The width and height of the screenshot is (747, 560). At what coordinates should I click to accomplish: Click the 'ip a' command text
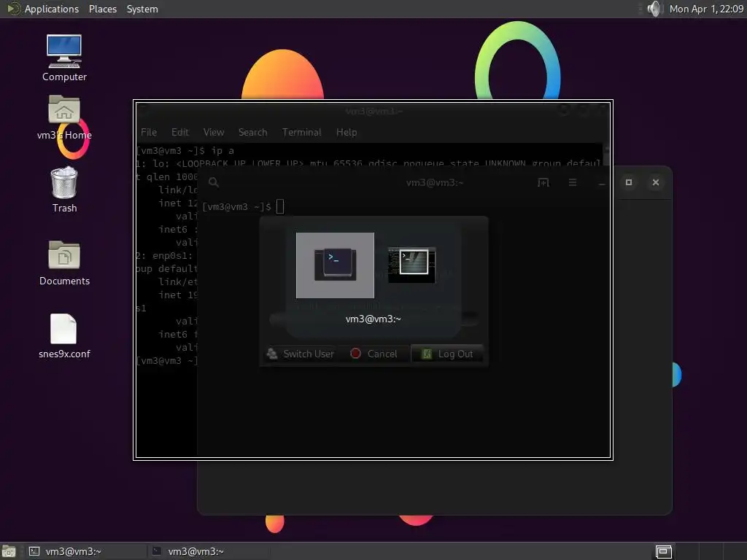[x=222, y=150]
